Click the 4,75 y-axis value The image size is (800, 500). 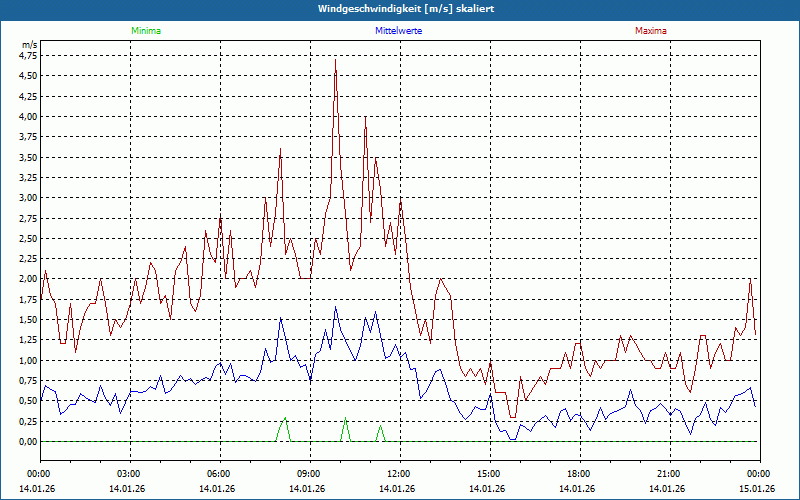(x=29, y=56)
